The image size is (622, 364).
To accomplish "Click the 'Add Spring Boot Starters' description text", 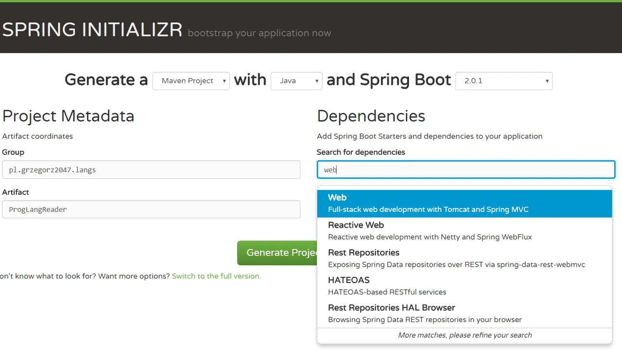I will click(x=430, y=136).
